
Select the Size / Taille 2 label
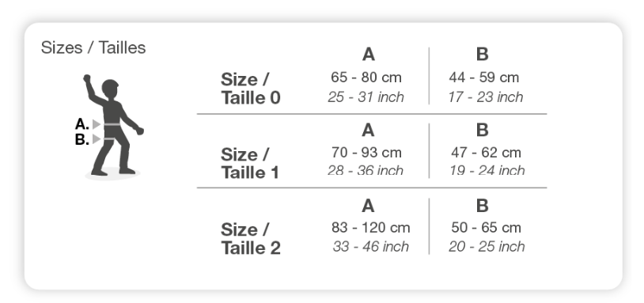coord(251,239)
